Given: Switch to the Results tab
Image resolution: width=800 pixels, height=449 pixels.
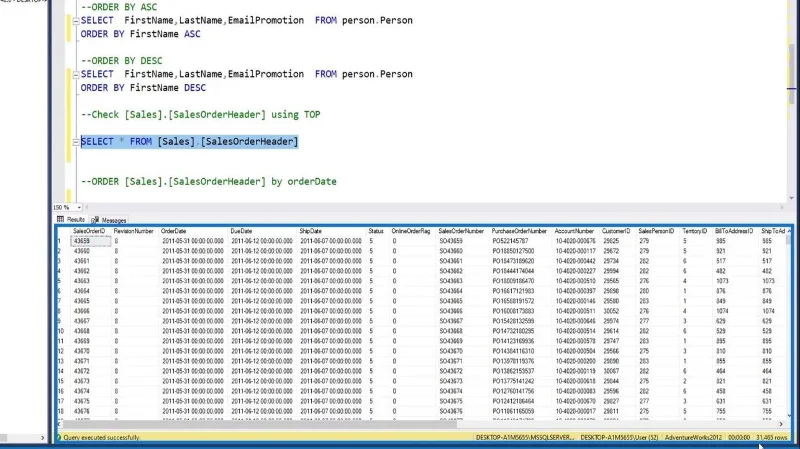Looking at the screenshot, I should click(x=71, y=219).
